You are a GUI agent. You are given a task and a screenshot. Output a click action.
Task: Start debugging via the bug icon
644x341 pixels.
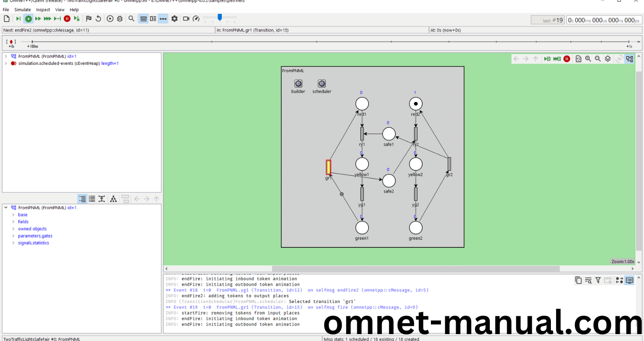pyautogui.click(x=120, y=19)
